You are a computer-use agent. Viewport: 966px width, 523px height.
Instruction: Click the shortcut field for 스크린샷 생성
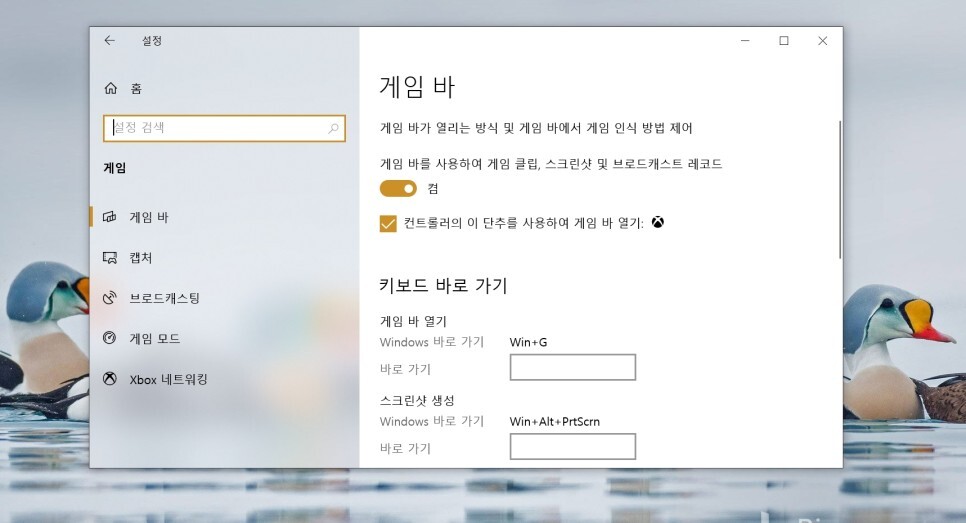(573, 447)
